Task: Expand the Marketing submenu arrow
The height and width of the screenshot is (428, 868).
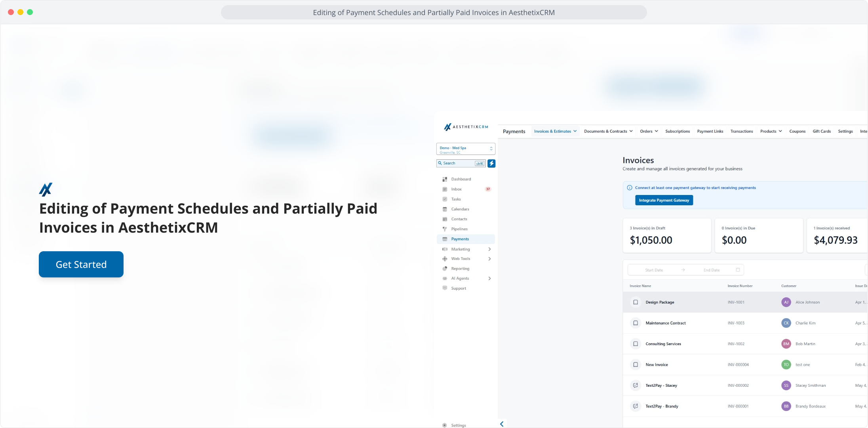Action: pyautogui.click(x=490, y=249)
